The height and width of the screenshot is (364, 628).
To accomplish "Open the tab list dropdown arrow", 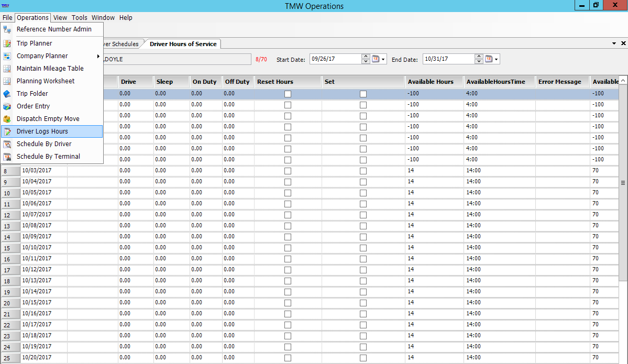I will coord(614,43).
